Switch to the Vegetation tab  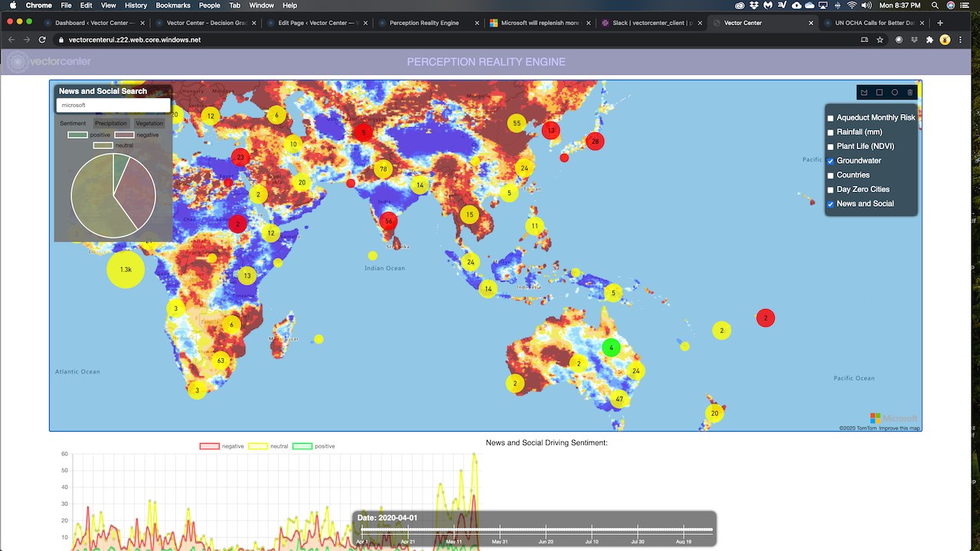(x=149, y=123)
